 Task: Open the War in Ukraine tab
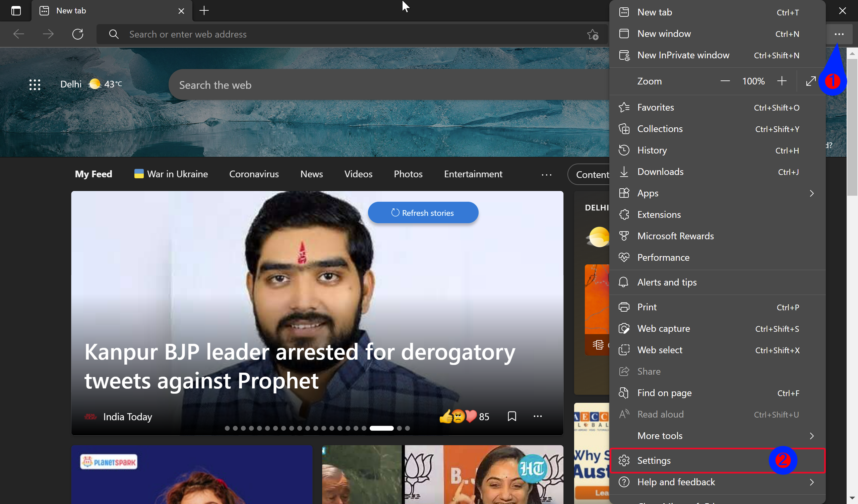tap(171, 174)
